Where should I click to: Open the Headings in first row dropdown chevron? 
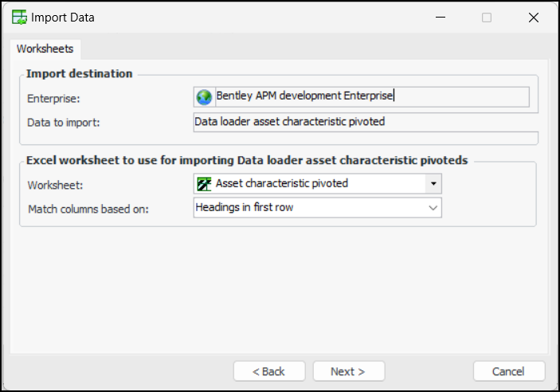[x=433, y=207]
